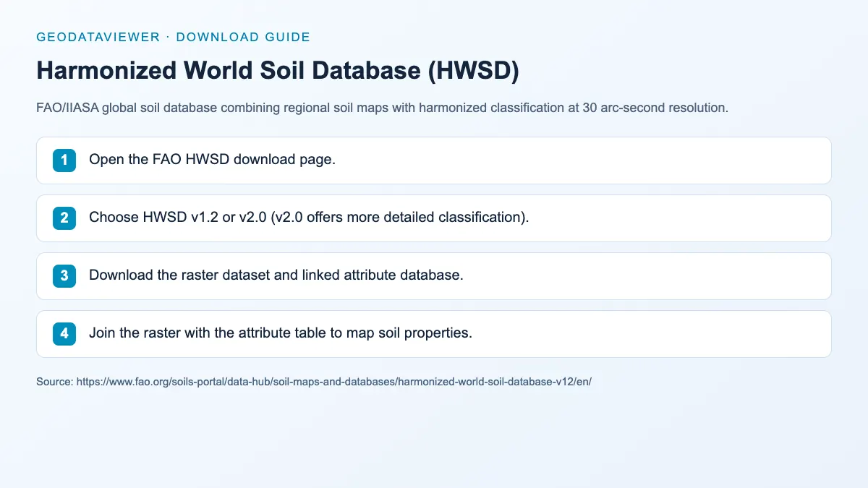Select 'Download the raster dataset' step text

click(x=276, y=275)
